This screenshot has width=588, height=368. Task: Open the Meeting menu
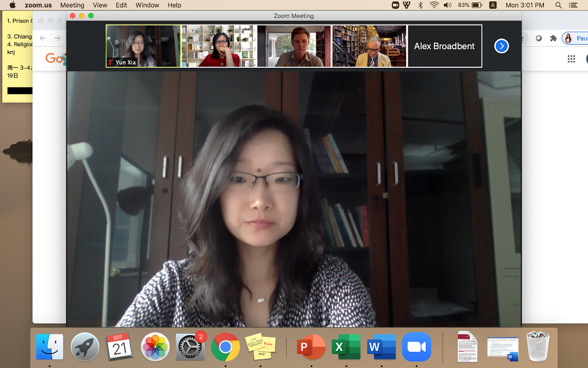[x=72, y=5]
